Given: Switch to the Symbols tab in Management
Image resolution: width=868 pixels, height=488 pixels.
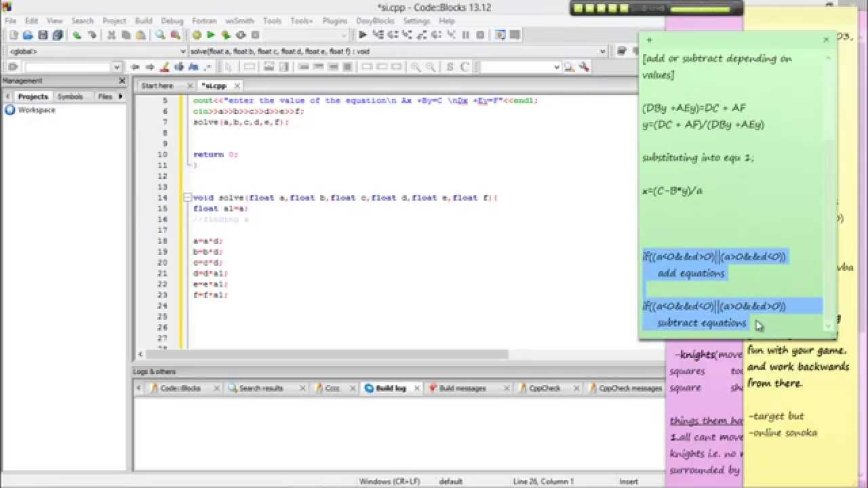Looking at the screenshot, I should (70, 97).
